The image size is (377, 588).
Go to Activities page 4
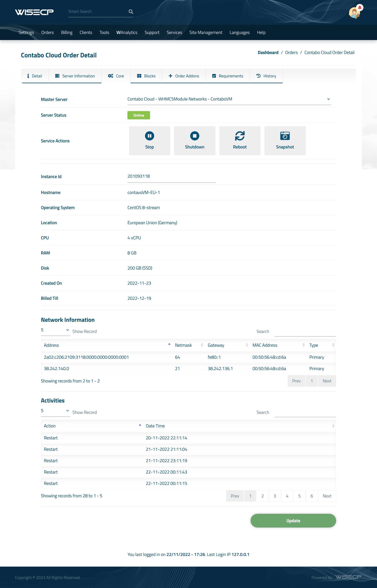point(287,496)
